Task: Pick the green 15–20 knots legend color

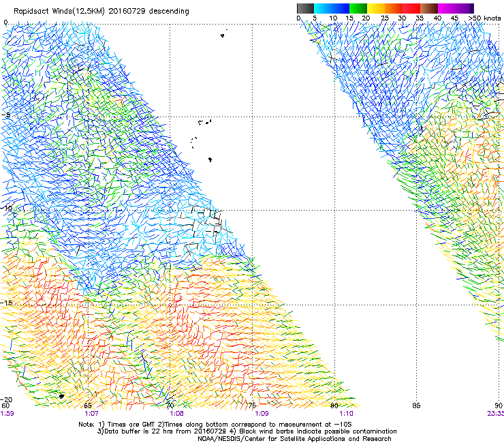Action: point(358,8)
